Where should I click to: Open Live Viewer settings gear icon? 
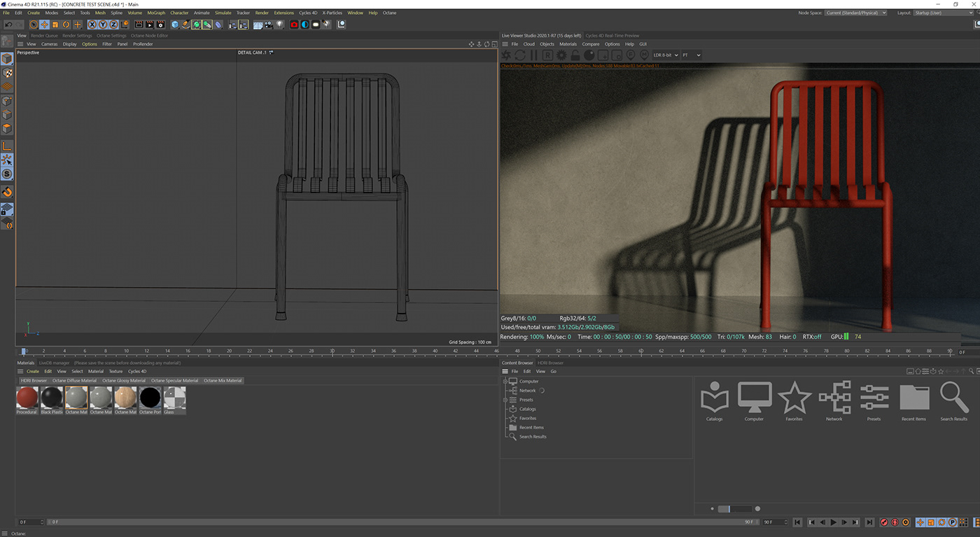coord(561,55)
